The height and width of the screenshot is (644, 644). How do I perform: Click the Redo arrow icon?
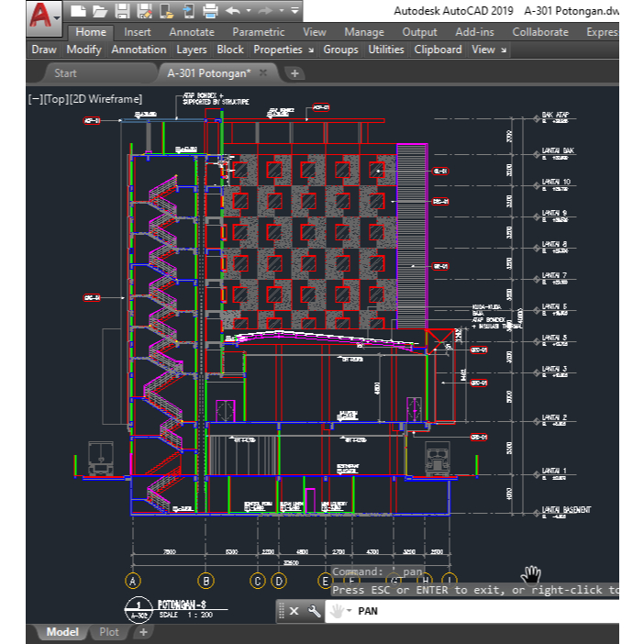click(265, 11)
